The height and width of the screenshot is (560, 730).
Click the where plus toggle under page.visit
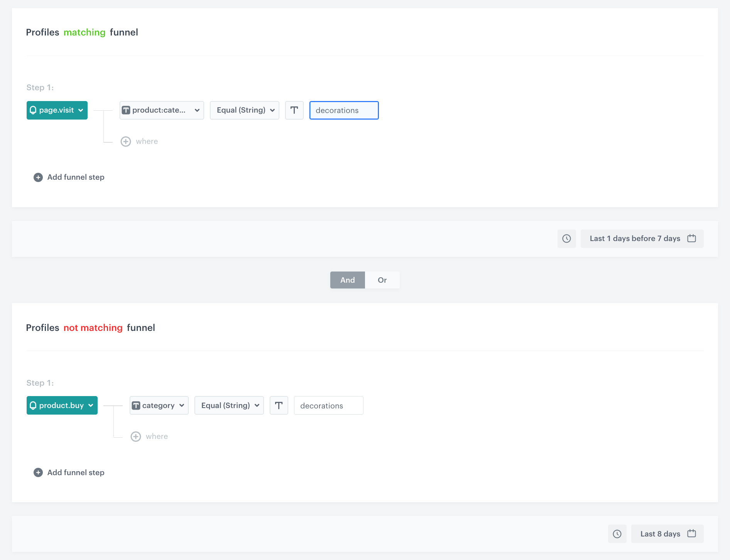[x=126, y=141]
